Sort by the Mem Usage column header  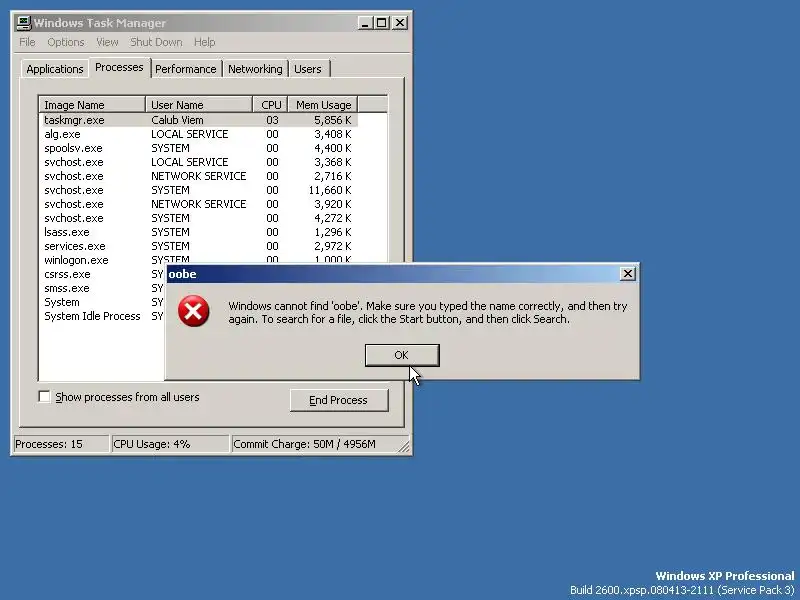323,105
